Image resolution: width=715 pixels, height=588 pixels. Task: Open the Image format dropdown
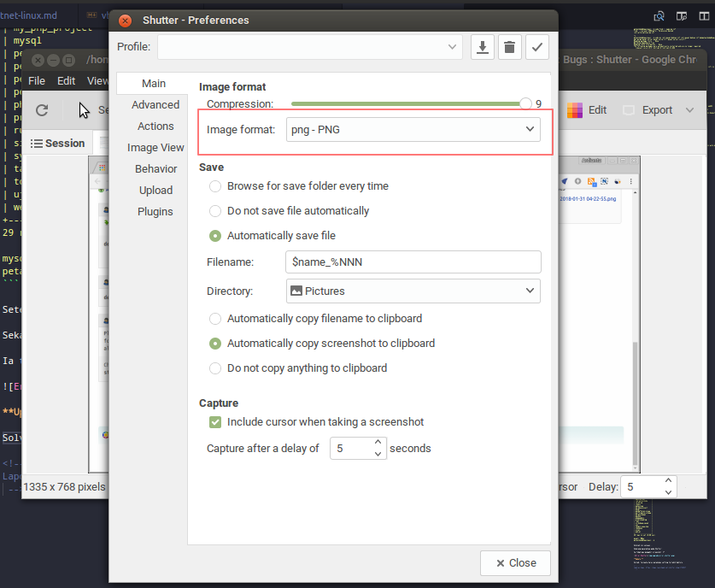413,130
